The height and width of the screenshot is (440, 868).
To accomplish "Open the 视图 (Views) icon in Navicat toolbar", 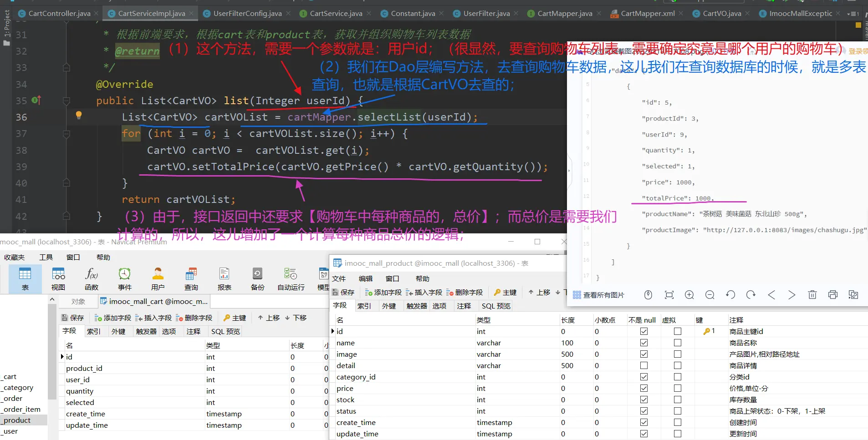I will click(58, 278).
